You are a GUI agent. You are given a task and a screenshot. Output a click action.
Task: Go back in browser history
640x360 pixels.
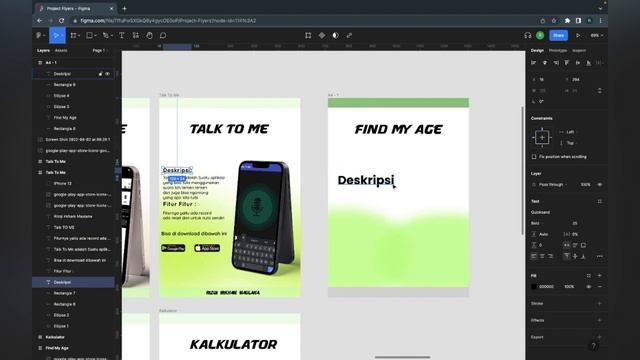[x=40, y=20]
